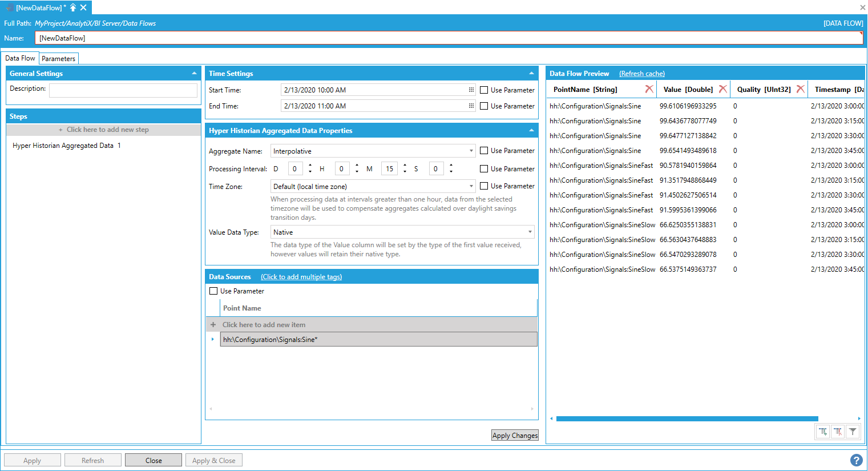Image resolution: width=868 pixels, height=471 pixels.
Task: Enable Use Parameter for Start Time
Action: click(x=484, y=90)
